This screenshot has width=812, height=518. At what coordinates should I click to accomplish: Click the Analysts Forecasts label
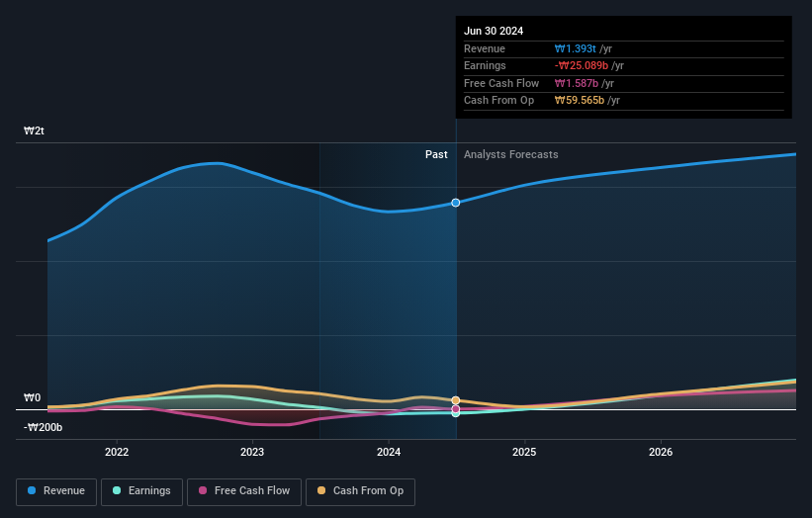510,154
